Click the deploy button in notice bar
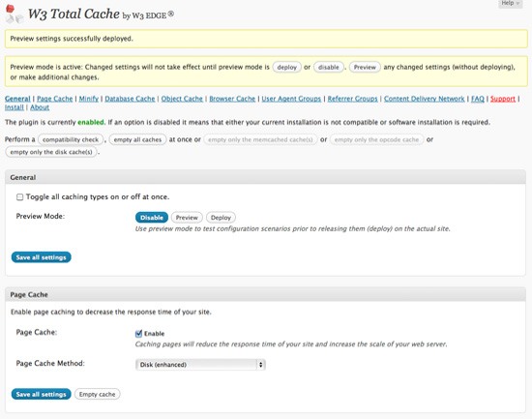The height and width of the screenshot is (419, 532). (x=286, y=67)
